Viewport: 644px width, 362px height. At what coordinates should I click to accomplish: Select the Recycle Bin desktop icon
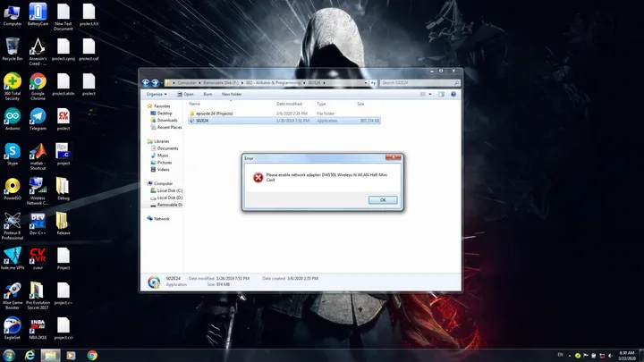click(x=13, y=49)
